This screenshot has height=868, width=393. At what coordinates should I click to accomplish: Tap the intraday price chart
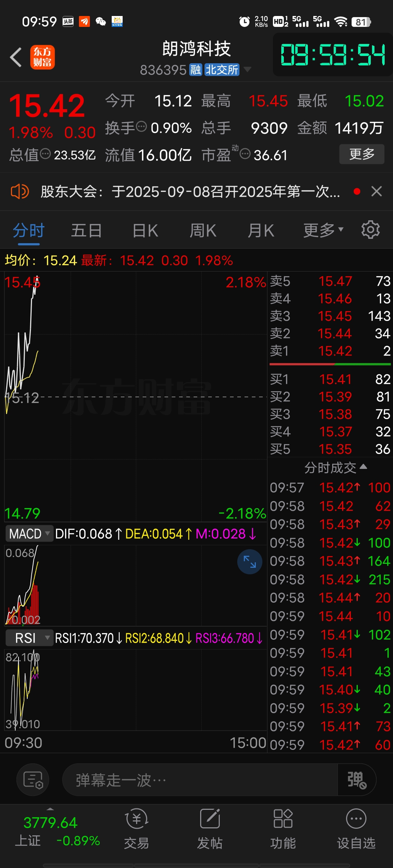click(135, 397)
